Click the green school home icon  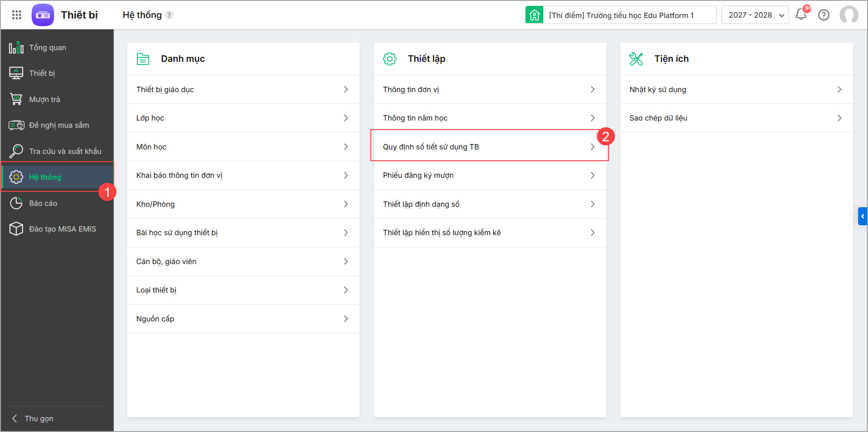[534, 15]
